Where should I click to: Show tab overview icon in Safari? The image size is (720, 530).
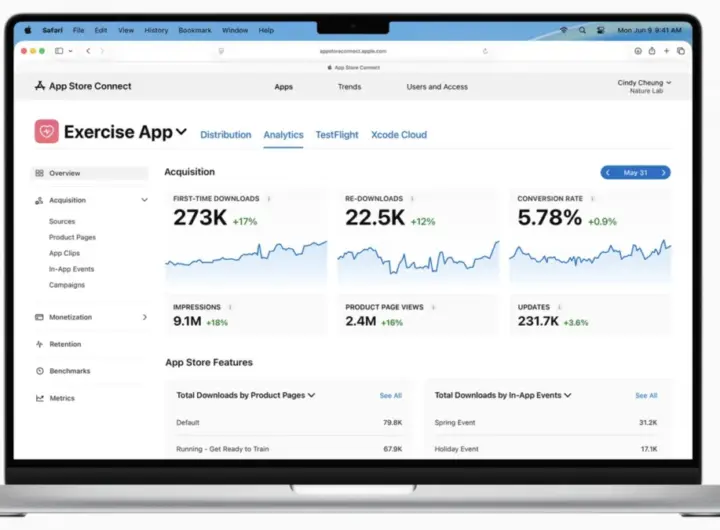pos(681,51)
